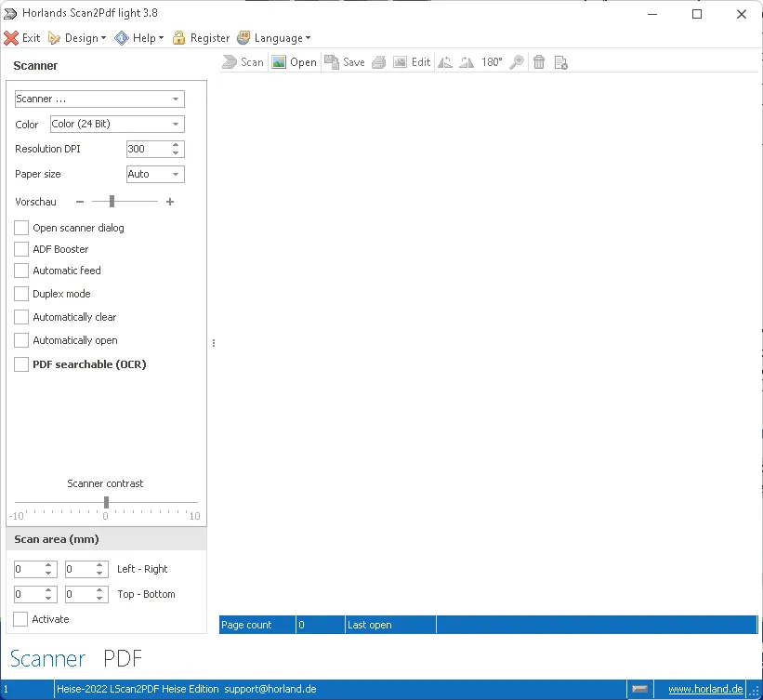Image resolution: width=763 pixels, height=700 pixels.
Task: Click the remove page icon beside trash
Action: (560, 61)
